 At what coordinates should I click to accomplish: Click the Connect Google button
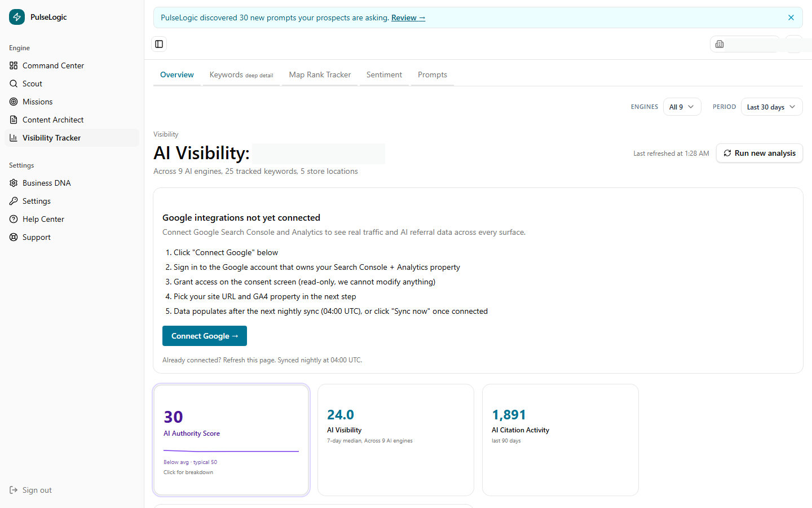tap(205, 336)
